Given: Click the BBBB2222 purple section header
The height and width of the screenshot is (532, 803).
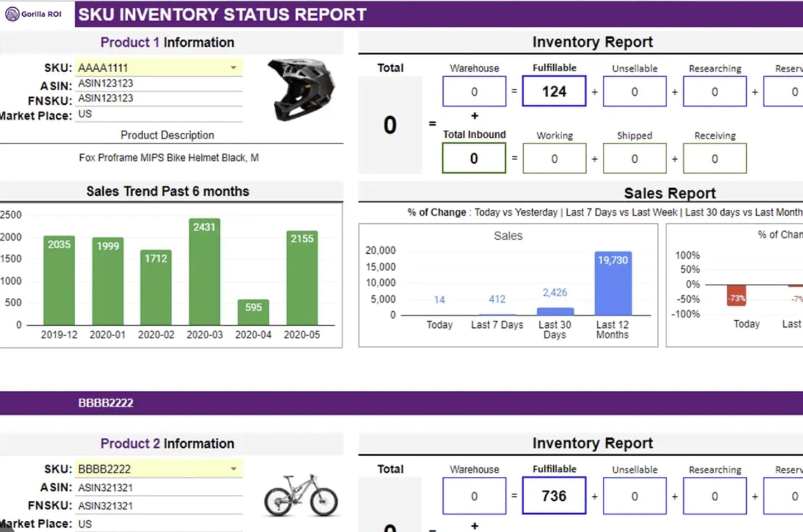Looking at the screenshot, I should [x=401, y=403].
